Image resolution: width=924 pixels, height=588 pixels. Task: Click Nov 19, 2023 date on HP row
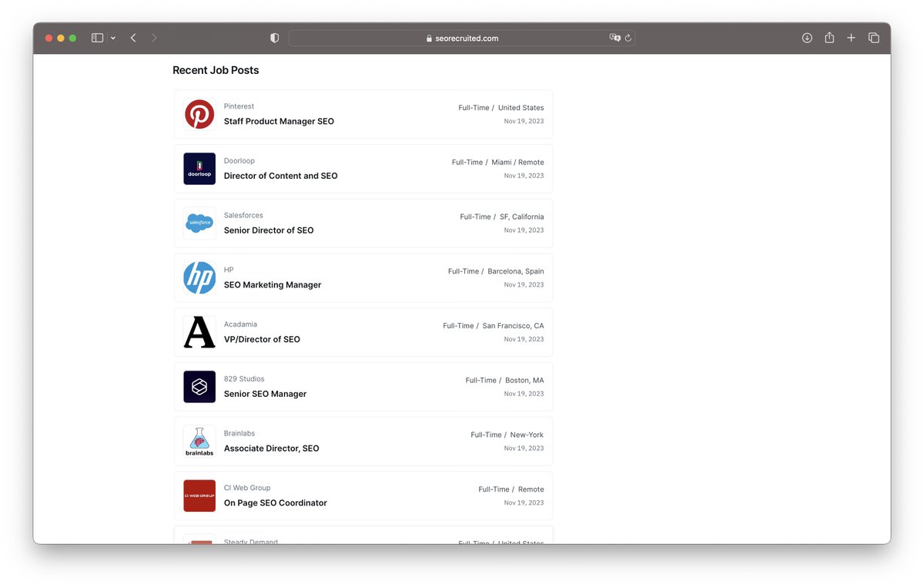[524, 284]
